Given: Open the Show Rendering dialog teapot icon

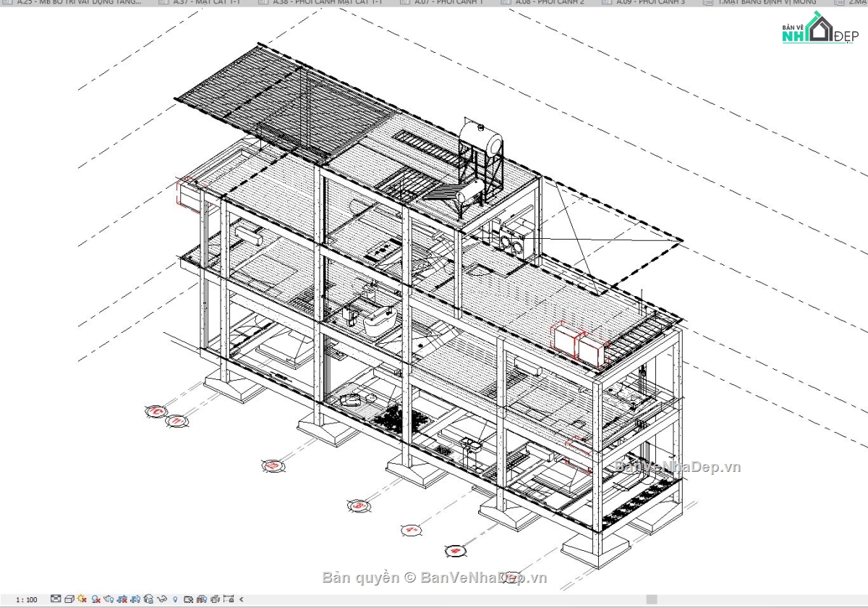Looking at the screenshot, I should (109, 599).
